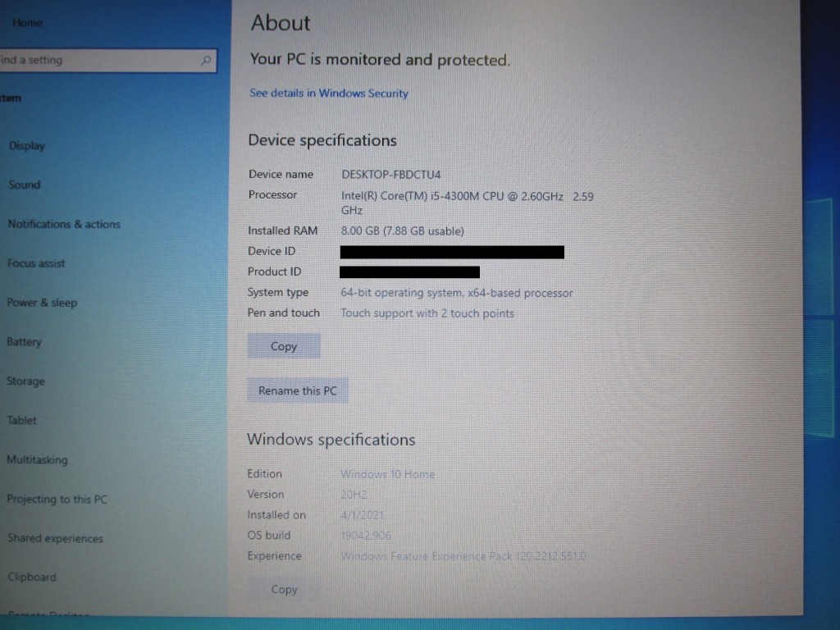Image resolution: width=840 pixels, height=630 pixels.
Task: Open Clipboard settings
Action: click(x=32, y=577)
